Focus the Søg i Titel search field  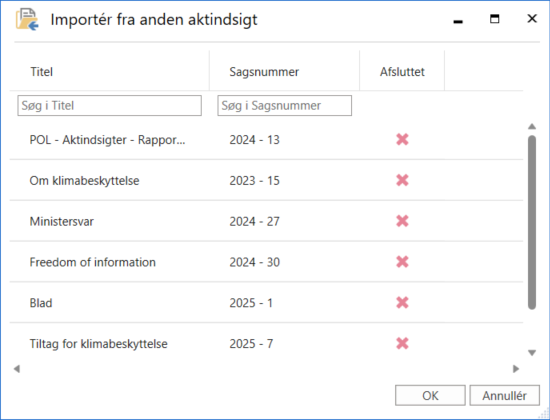point(109,105)
